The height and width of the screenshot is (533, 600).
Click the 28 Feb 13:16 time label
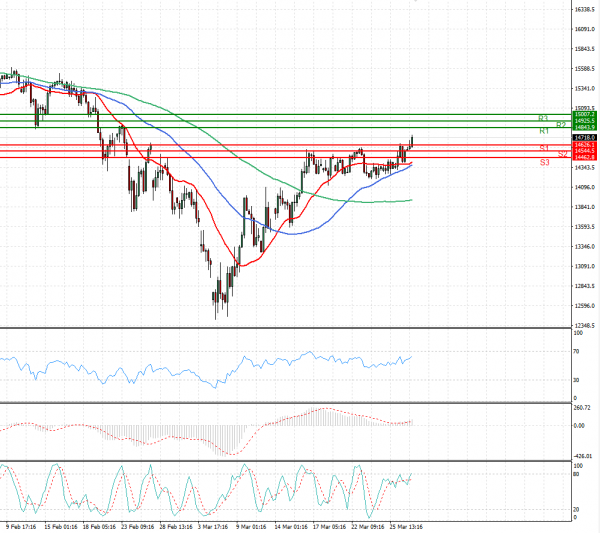pos(176,527)
